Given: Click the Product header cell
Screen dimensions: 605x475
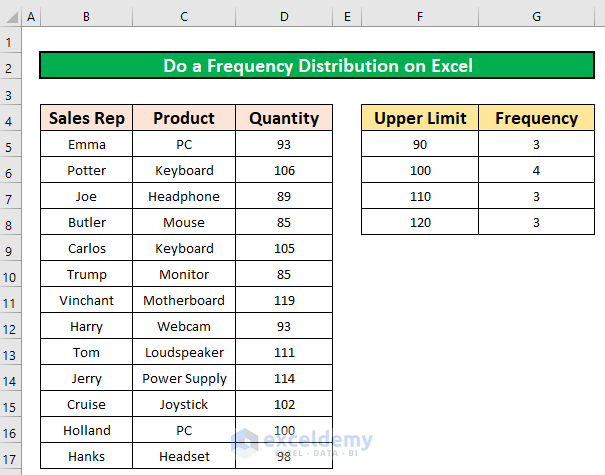Looking at the screenshot, I should click(184, 118).
